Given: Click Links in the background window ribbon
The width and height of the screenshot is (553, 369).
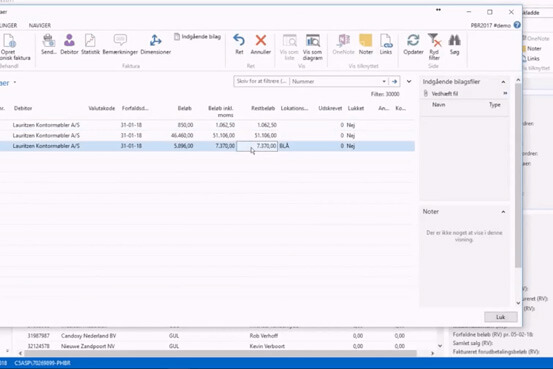Looking at the screenshot, I should (533, 59).
